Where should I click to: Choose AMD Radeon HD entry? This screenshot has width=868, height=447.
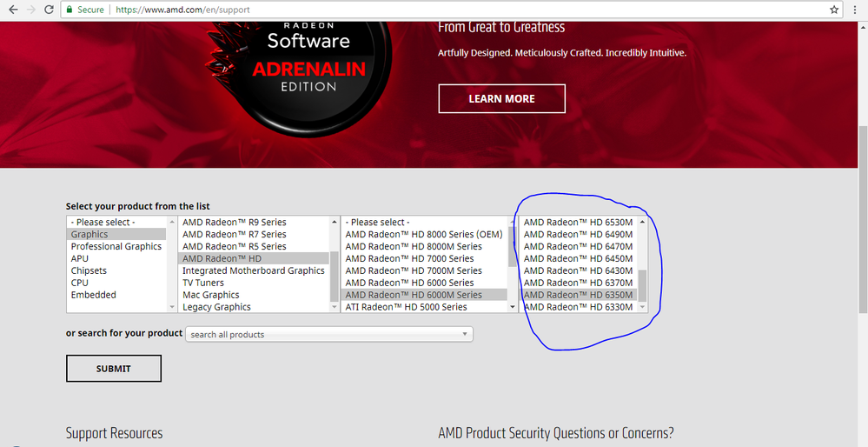[254, 258]
